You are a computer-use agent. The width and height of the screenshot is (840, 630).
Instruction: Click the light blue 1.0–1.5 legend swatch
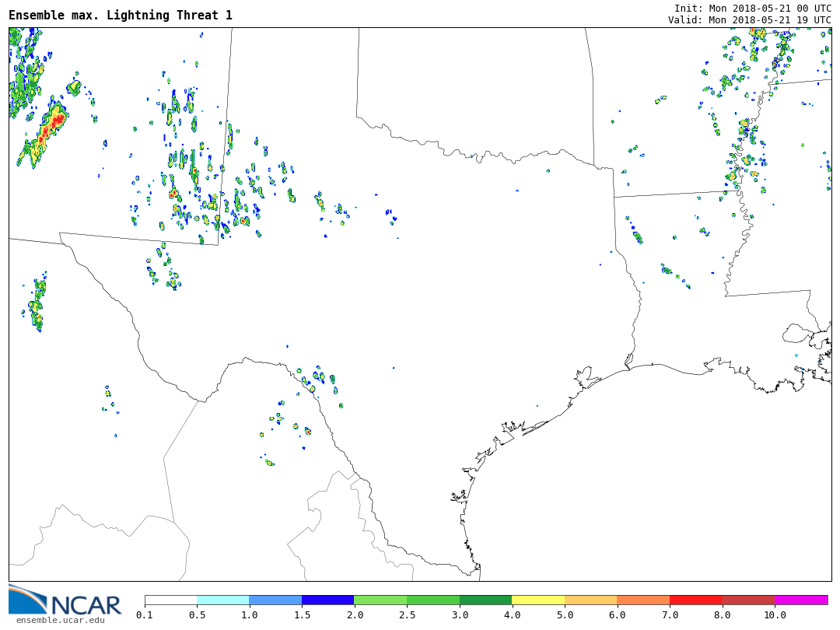click(275, 600)
